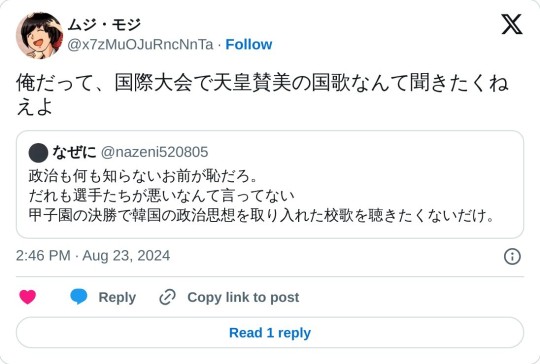Click the display name ムジ・モジ
The width and height of the screenshot is (540, 364).
point(104,24)
